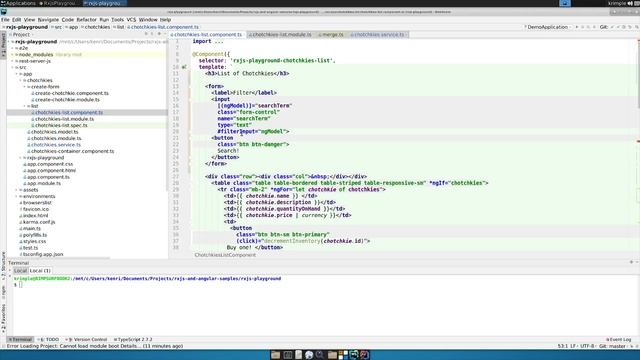Click the Git update project icon
Image resolution: width=640 pixels, height=360 pixels.
pyautogui.click(x=612, y=27)
